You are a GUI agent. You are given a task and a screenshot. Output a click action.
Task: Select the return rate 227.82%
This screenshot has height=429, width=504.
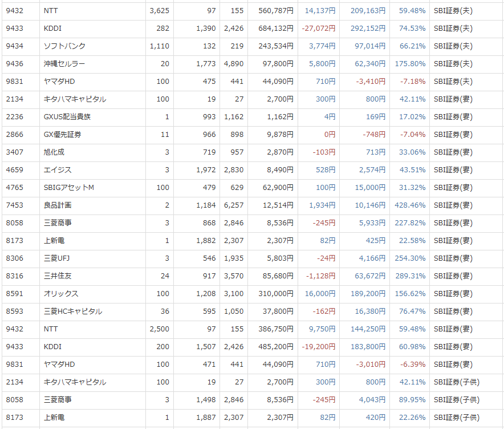coord(410,223)
